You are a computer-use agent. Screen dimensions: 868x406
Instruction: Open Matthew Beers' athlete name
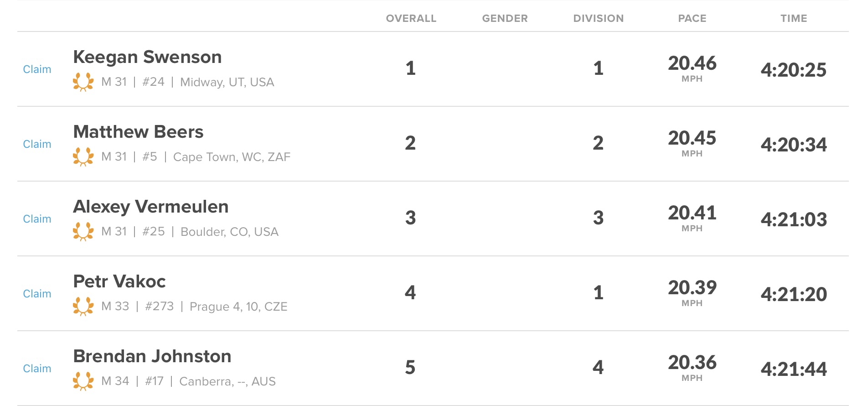tap(138, 132)
